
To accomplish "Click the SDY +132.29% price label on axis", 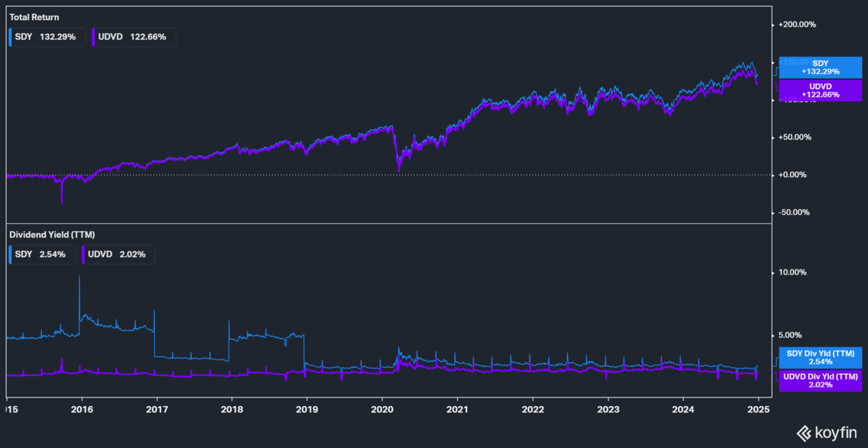I will pos(820,68).
